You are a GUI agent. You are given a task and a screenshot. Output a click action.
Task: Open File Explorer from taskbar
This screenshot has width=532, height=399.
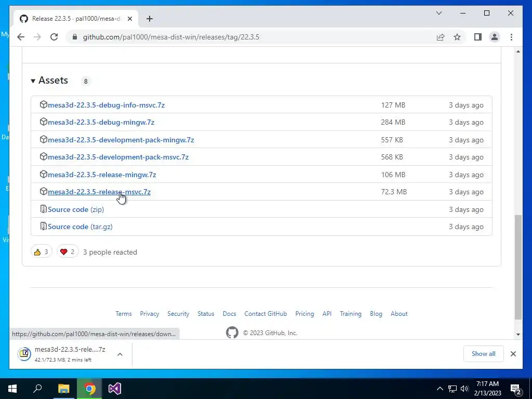click(63, 389)
